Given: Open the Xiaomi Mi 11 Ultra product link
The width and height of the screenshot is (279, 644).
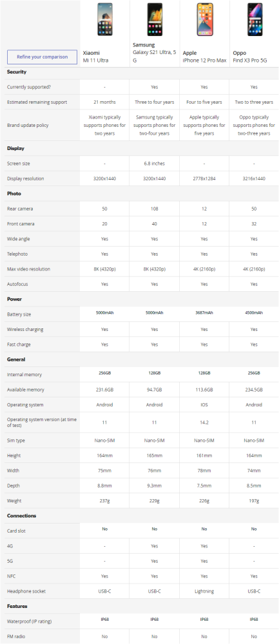Looking at the screenshot, I should click(x=96, y=57).
